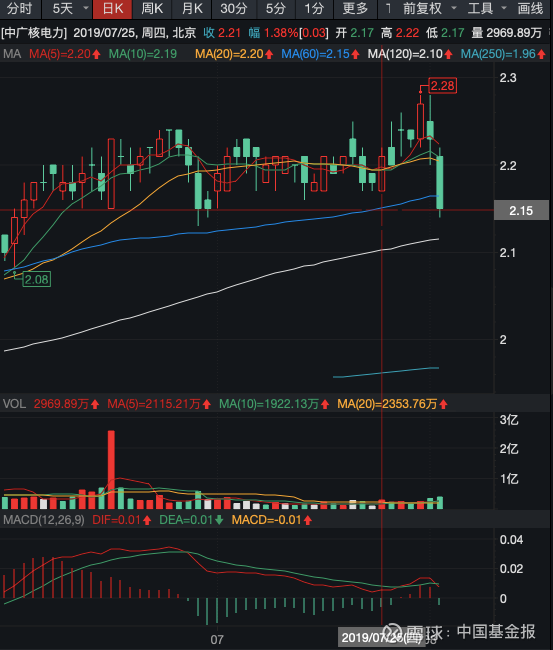Viewport: 553px width, 650px height.
Task: Click the 2.28 high price marker
Action: (442, 86)
